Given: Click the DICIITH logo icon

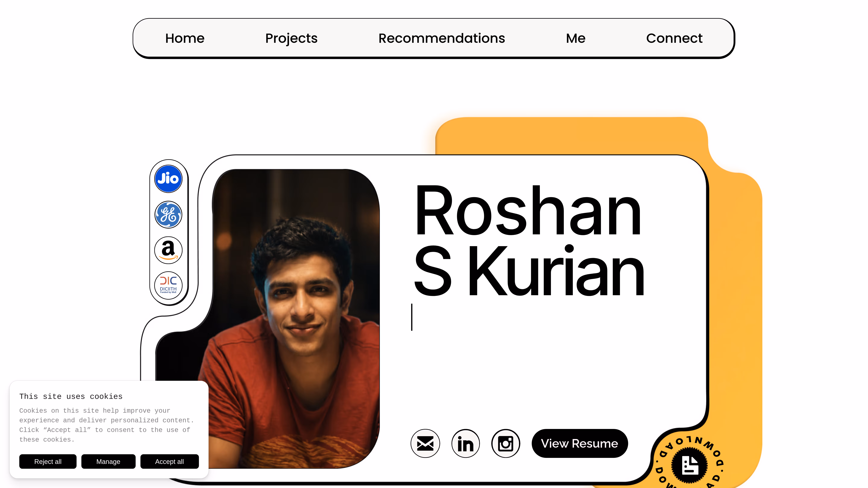Looking at the screenshot, I should coord(168,286).
